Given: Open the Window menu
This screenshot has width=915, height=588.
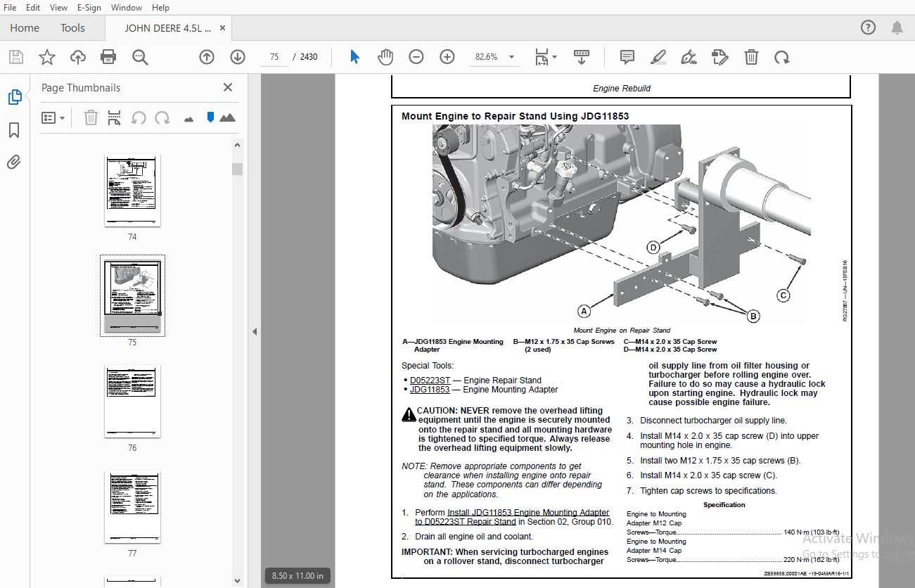Looking at the screenshot, I should click(x=127, y=7).
